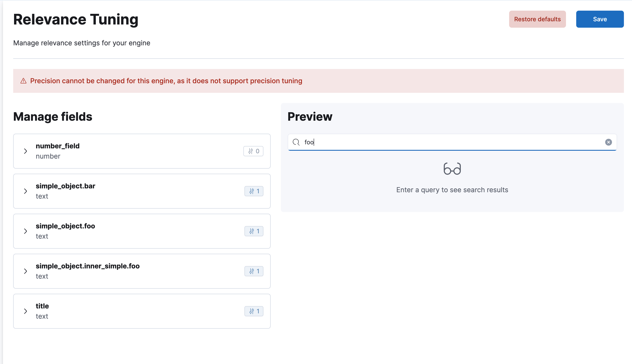Image resolution: width=632 pixels, height=364 pixels.
Task: Expand the simple_object.foo field
Action: (26, 231)
